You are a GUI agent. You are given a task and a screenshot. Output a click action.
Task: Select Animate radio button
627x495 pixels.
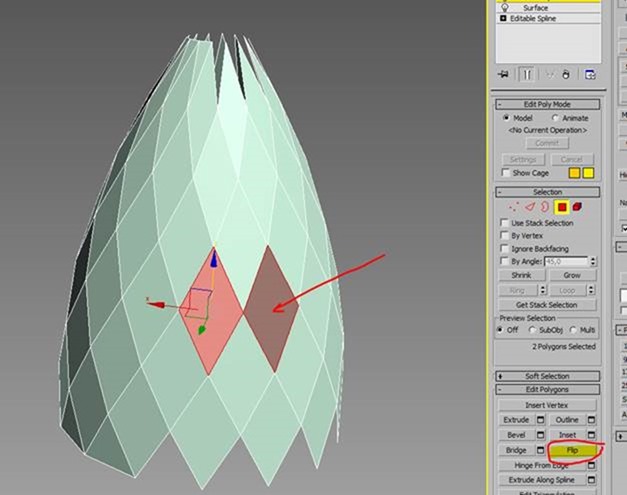coord(555,117)
